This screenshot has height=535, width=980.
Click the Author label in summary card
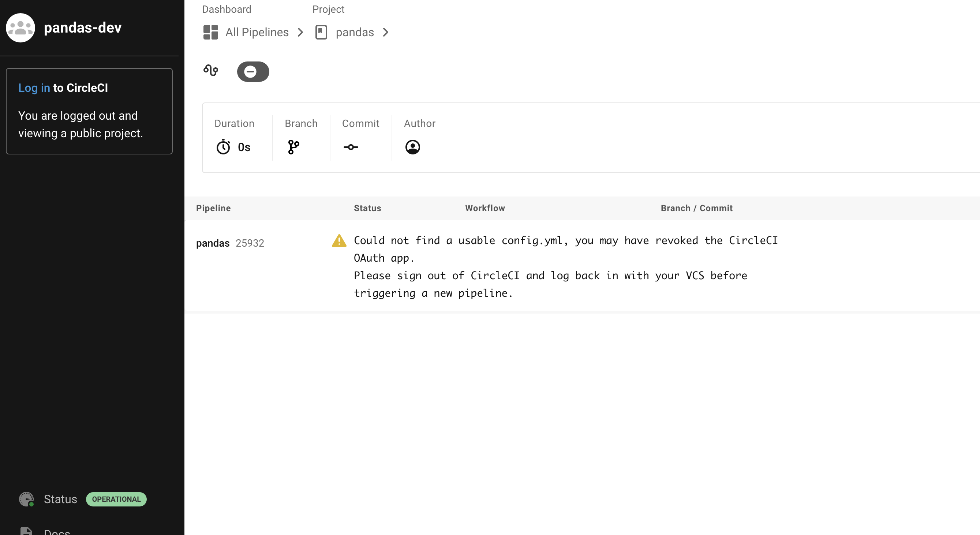(x=420, y=124)
